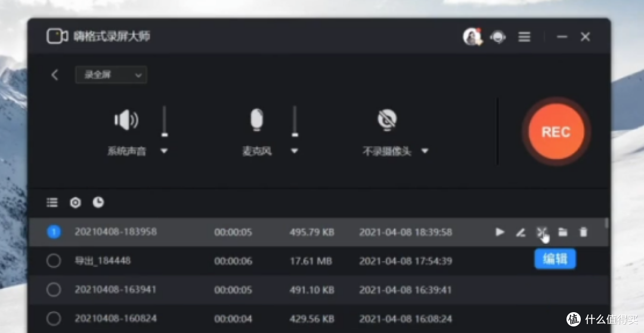Click the 491.10 KB size cell

pyautogui.click(x=312, y=290)
